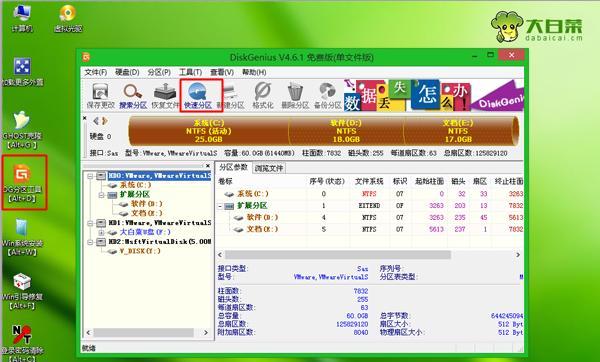Open the 计算机 (Computer) desktop icon

tap(22, 18)
